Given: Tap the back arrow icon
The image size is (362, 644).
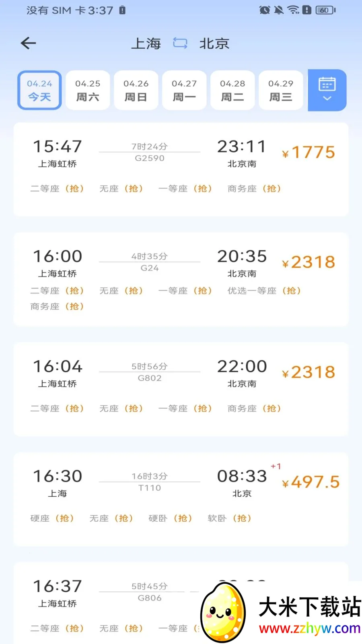Looking at the screenshot, I should coord(28,43).
